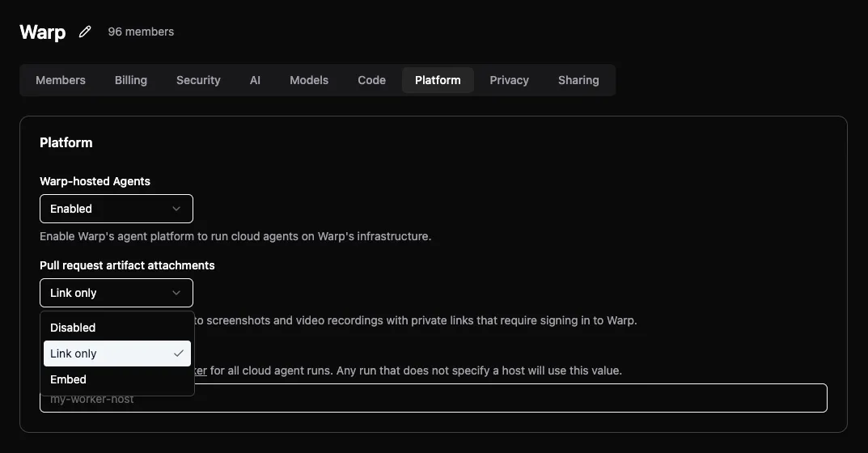
Task: Click the pencil edit icon beside Warp
Action: (x=85, y=32)
